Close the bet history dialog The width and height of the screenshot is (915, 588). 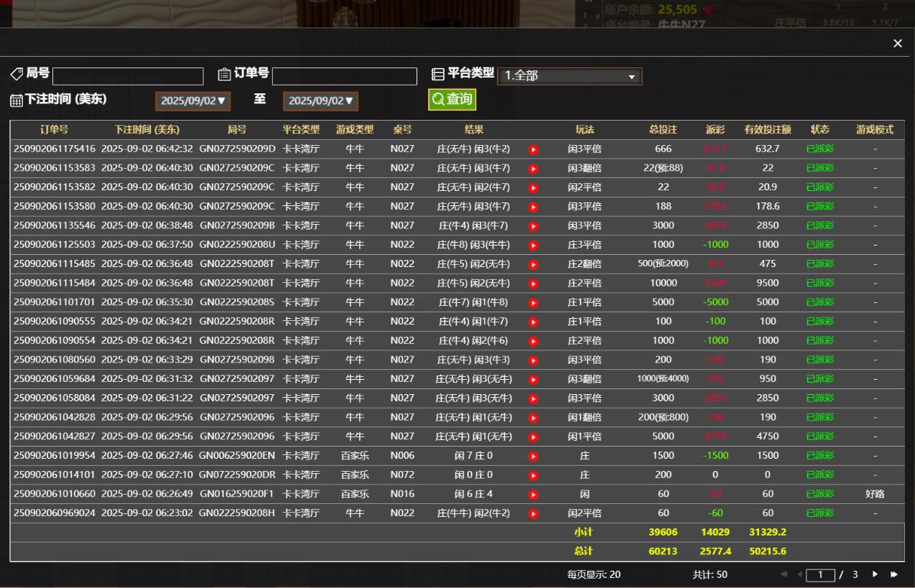click(x=897, y=44)
